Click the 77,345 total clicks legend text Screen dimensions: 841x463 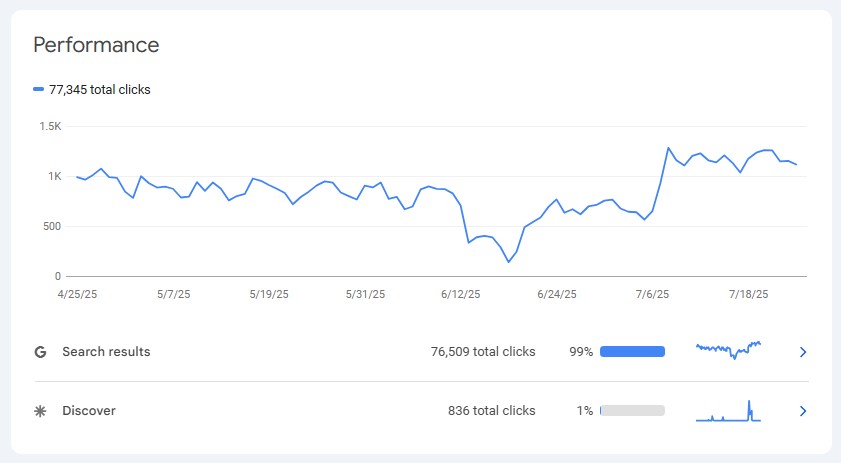[x=100, y=90]
